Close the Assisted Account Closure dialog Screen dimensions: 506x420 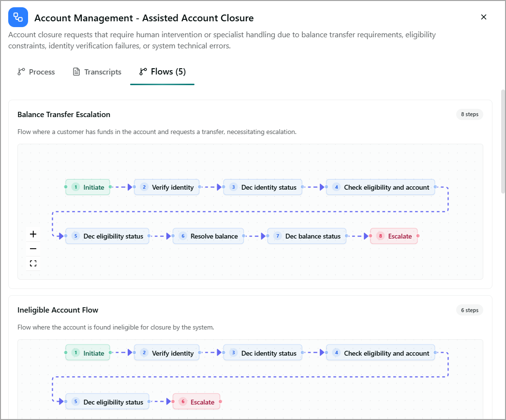click(483, 17)
